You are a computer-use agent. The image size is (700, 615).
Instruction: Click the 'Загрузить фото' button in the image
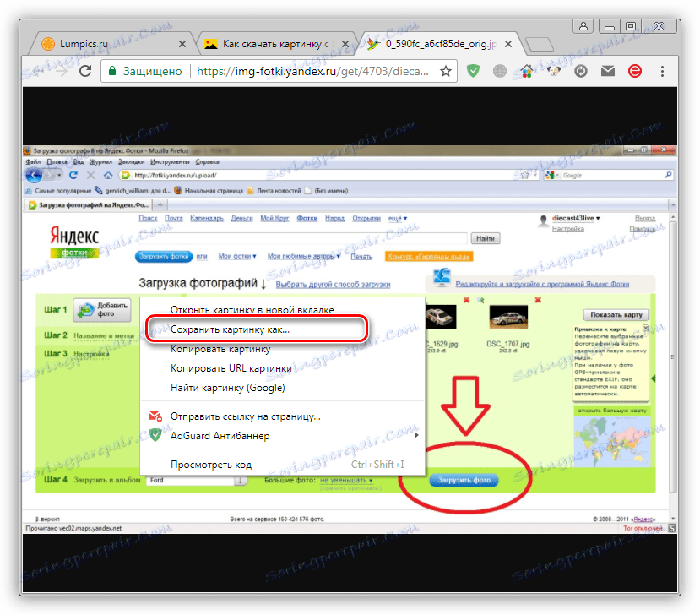pyautogui.click(x=464, y=480)
